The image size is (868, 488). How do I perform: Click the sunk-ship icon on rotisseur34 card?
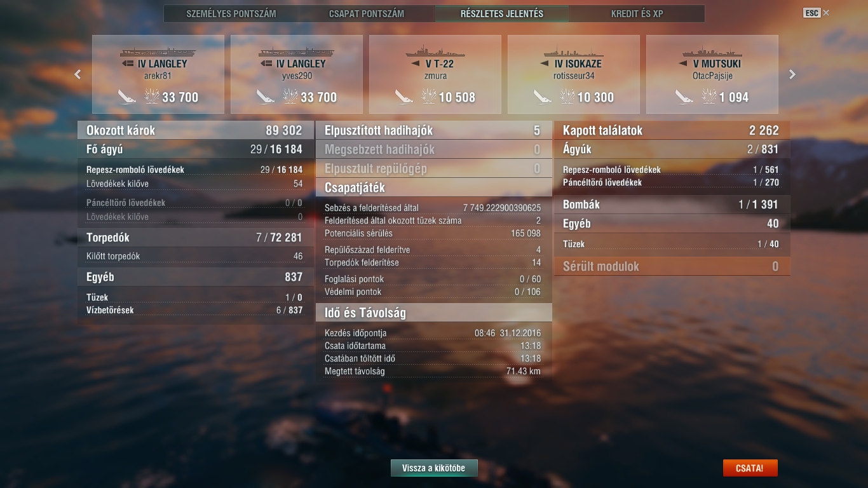543,97
